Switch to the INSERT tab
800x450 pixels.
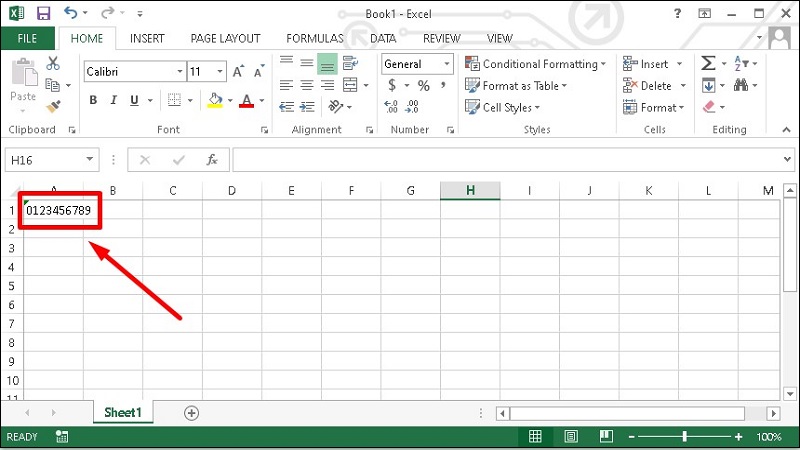(147, 39)
